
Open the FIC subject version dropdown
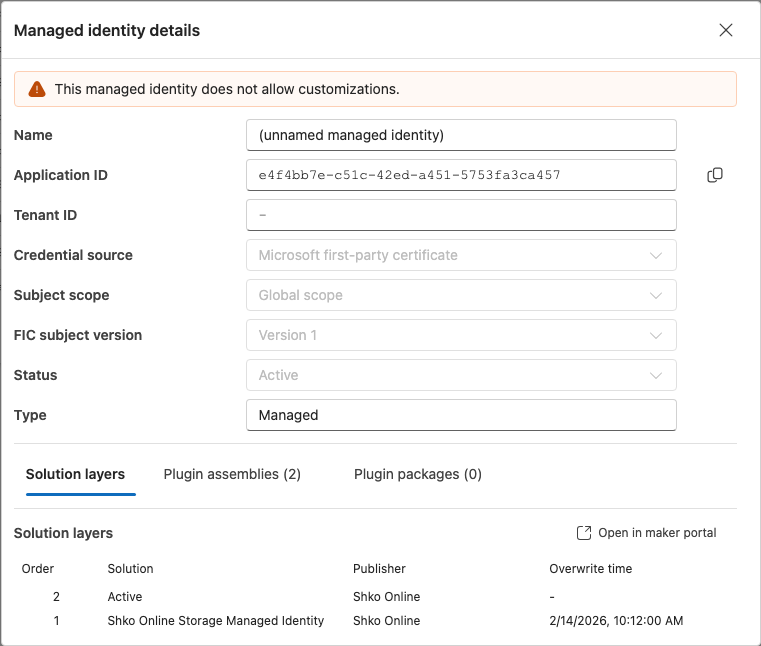coord(461,335)
